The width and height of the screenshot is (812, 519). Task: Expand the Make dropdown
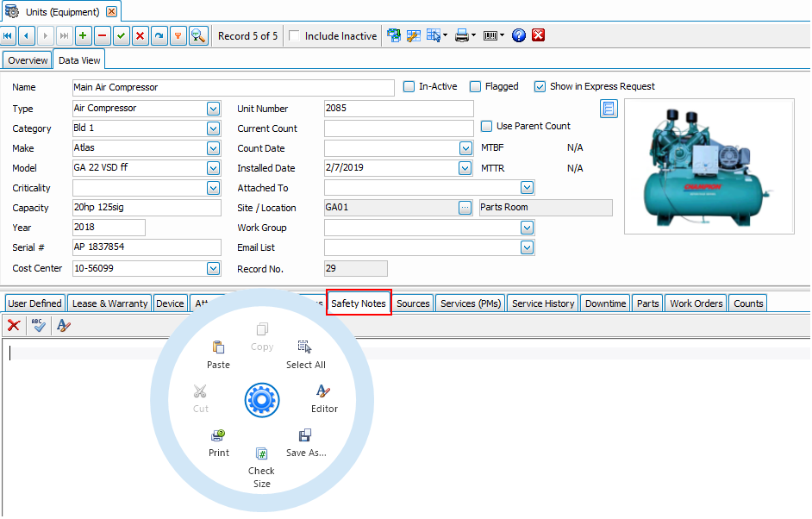tap(214, 148)
